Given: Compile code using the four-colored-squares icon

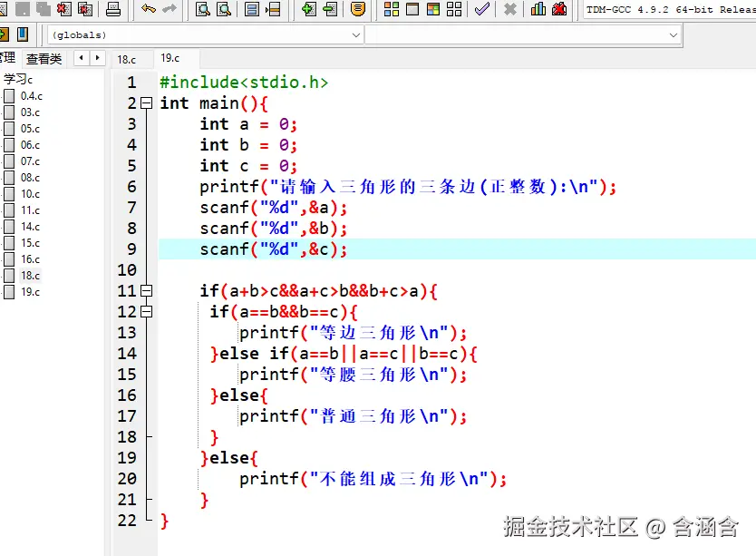Looking at the screenshot, I should point(392,9).
